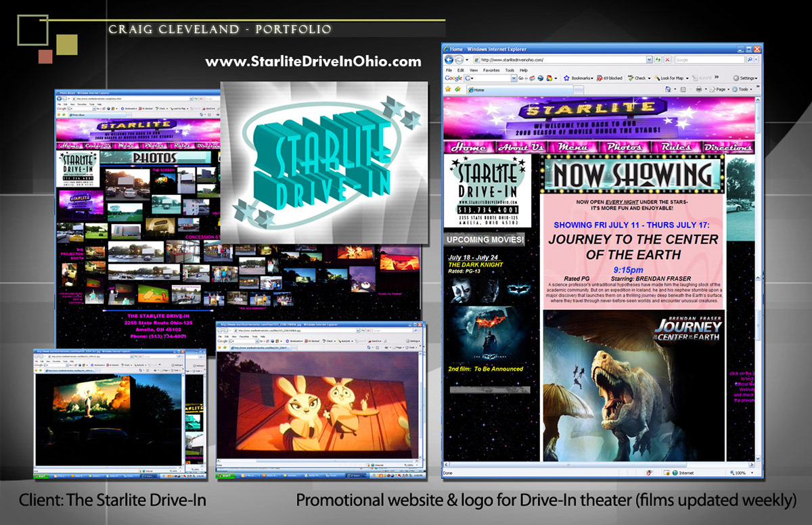Select the Home browser tab
The image size is (812, 525).
(520, 89)
